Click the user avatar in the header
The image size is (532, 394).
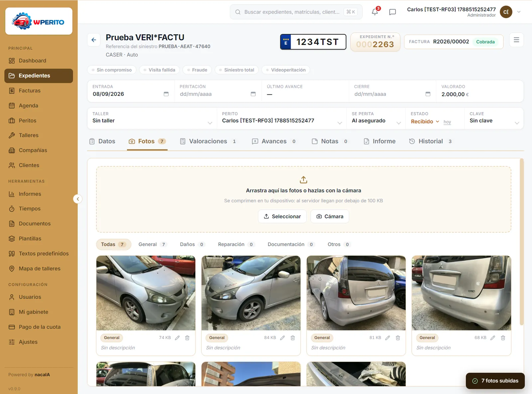[x=506, y=12]
